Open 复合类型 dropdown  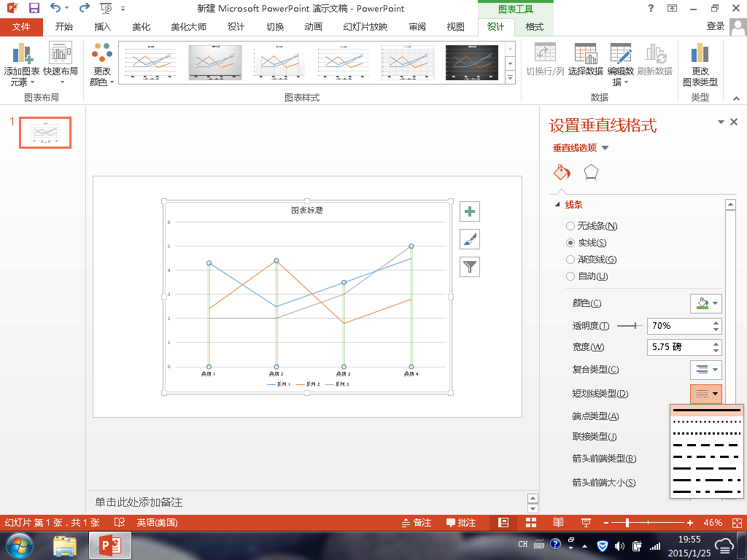click(705, 370)
